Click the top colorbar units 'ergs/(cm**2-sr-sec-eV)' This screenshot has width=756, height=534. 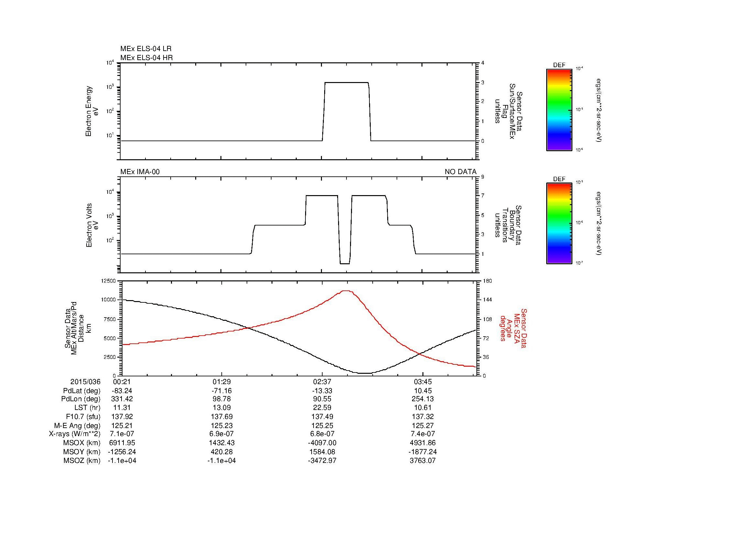tap(600, 110)
